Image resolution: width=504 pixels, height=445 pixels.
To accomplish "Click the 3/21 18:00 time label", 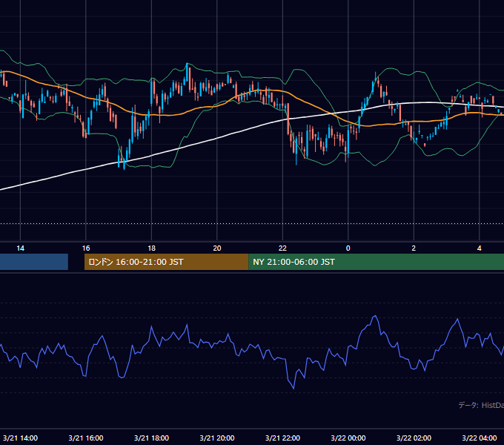I will pos(151,438).
